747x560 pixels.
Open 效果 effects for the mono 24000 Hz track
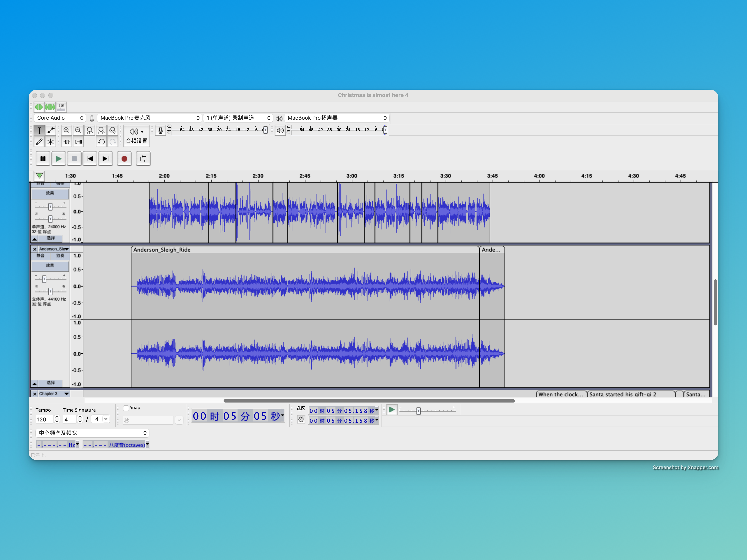tap(50, 193)
